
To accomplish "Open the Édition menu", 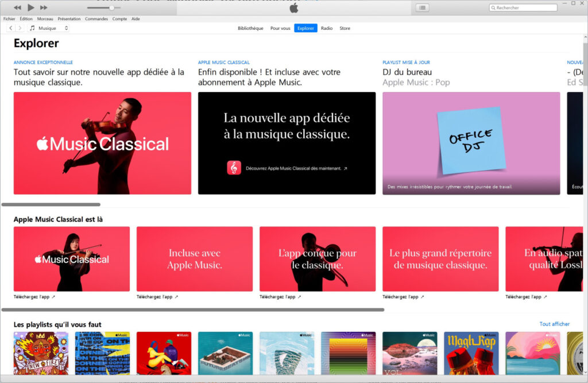I will [x=26, y=19].
